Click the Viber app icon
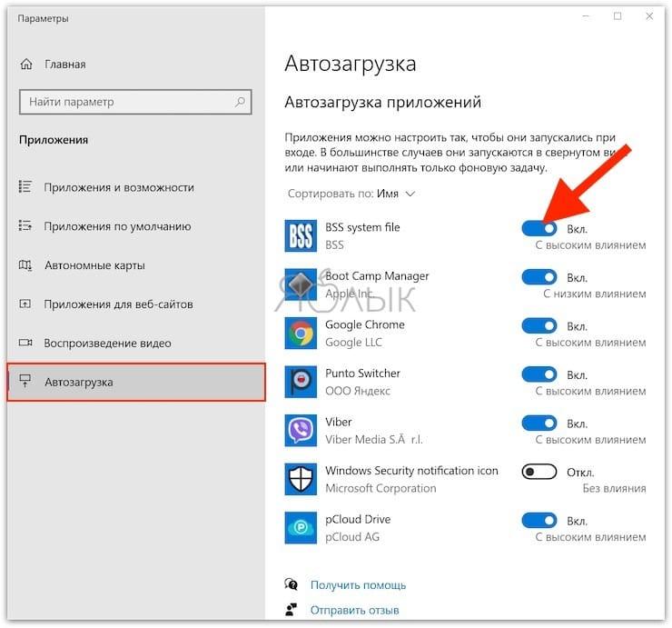The height and width of the screenshot is (628, 672). click(x=301, y=430)
